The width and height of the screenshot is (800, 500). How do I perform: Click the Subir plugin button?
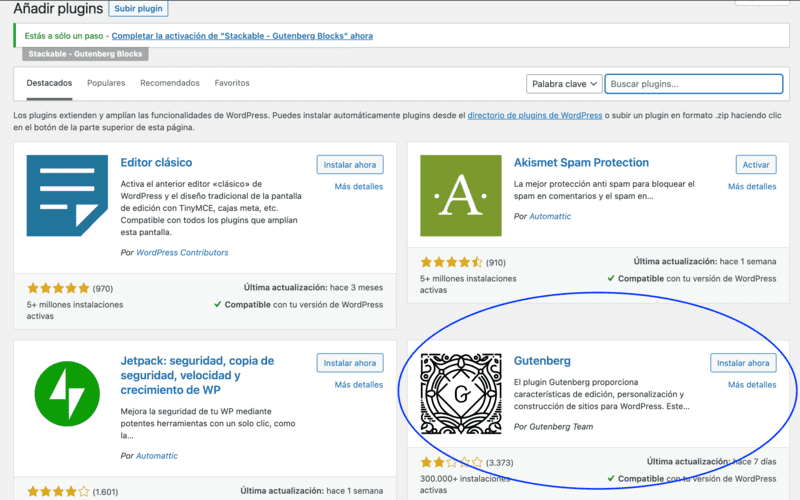pyautogui.click(x=139, y=9)
